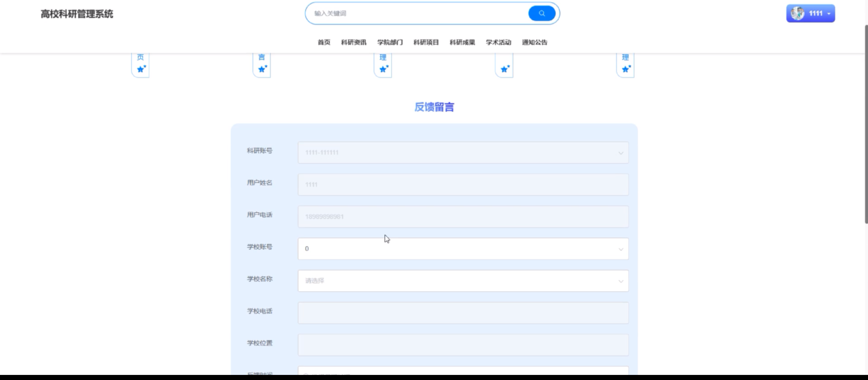Expand the 学校账号 dropdown
This screenshot has height=380, width=868.
click(463, 249)
